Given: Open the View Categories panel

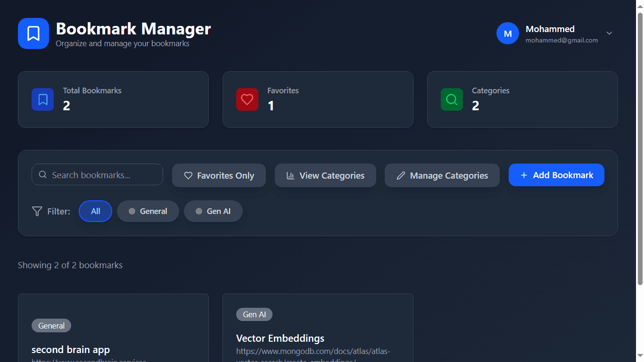Looking at the screenshot, I should pos(325,175).
